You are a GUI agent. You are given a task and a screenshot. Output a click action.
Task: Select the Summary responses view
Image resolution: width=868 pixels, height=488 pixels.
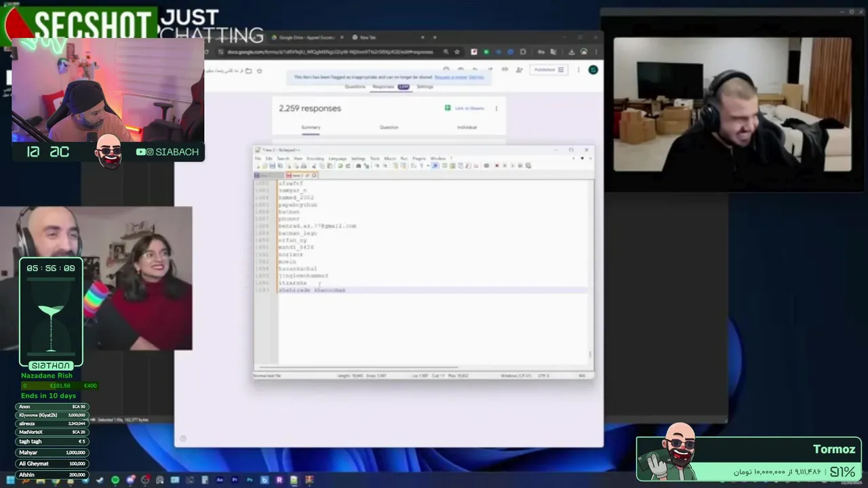[x=311, y=127]
